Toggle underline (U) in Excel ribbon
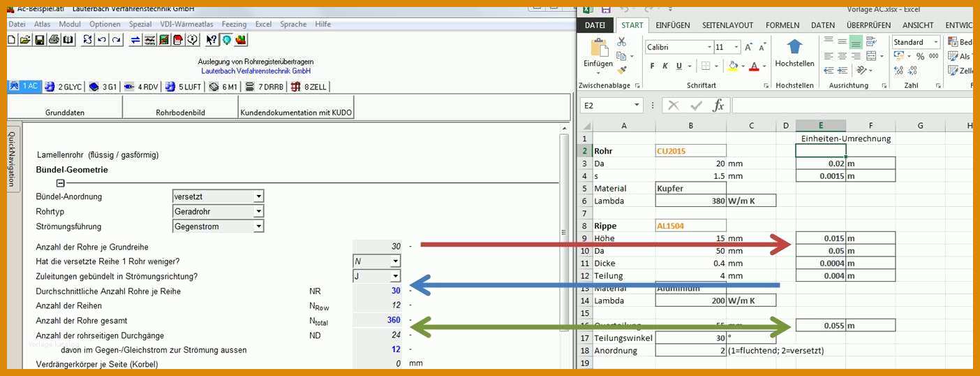Image resolution: width=980 pixels, height=376 pixels. [x=679, y=66]
